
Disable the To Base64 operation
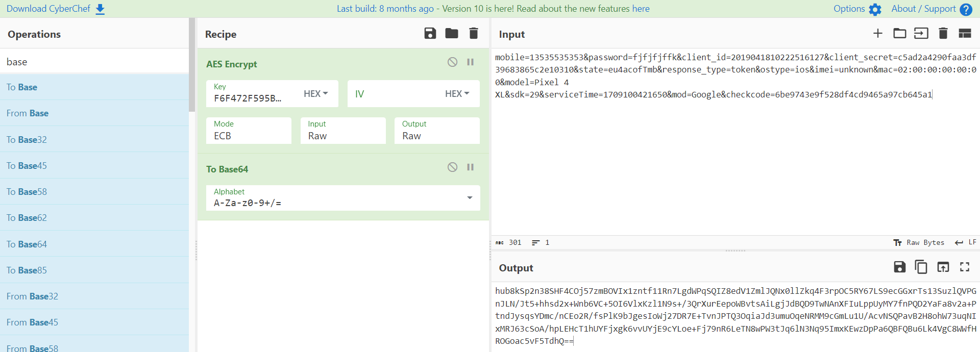(452, 167)
